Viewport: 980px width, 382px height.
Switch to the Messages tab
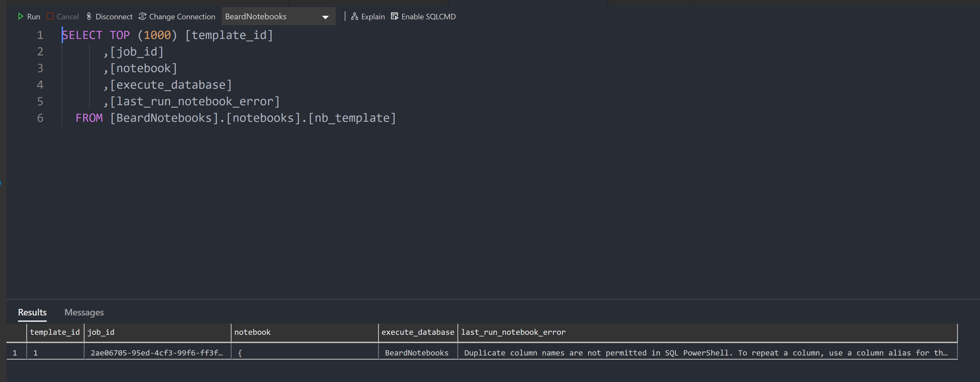click(84, 312)
